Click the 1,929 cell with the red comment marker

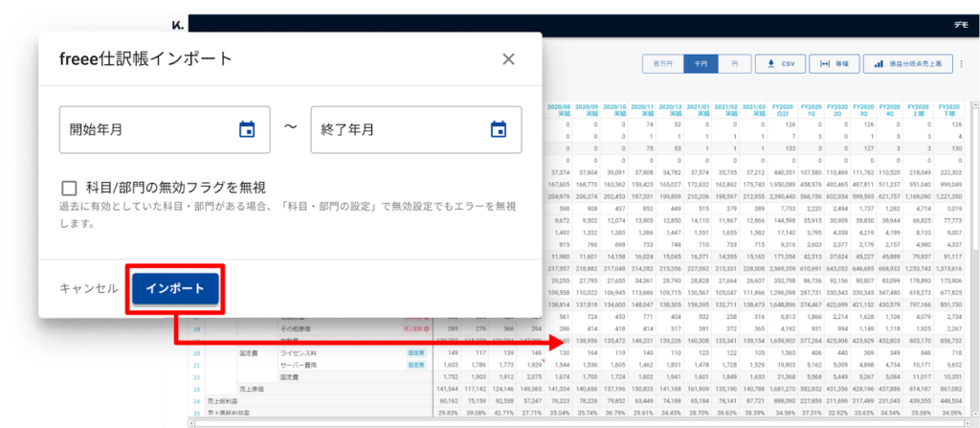[531, 364]
